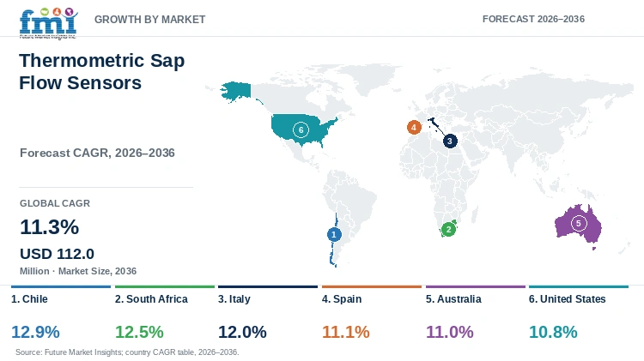Screen dimensions: 644x361
Task: Click the "GROWTH BY MARKET" header text
Action: pyautogui.click(x=150, y=19)
